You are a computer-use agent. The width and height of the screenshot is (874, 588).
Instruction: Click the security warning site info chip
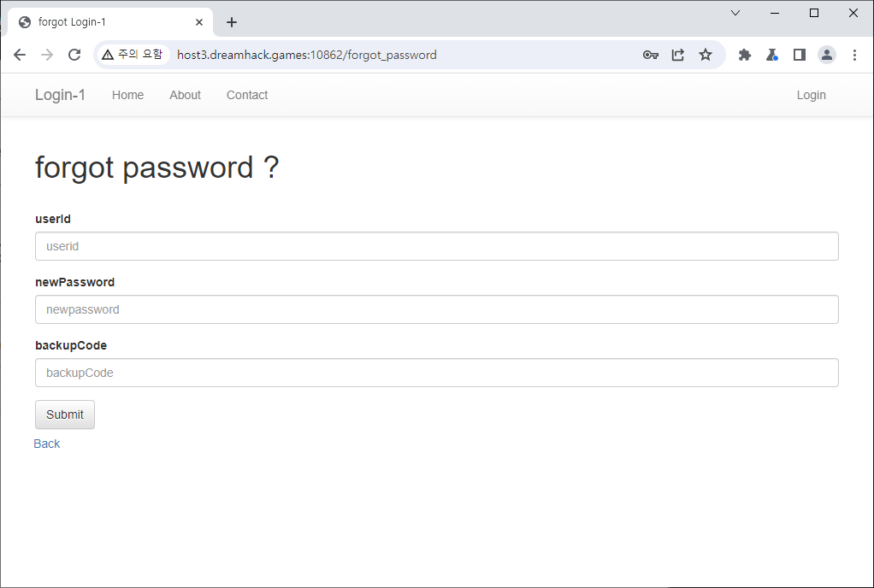tap(132, 55)
